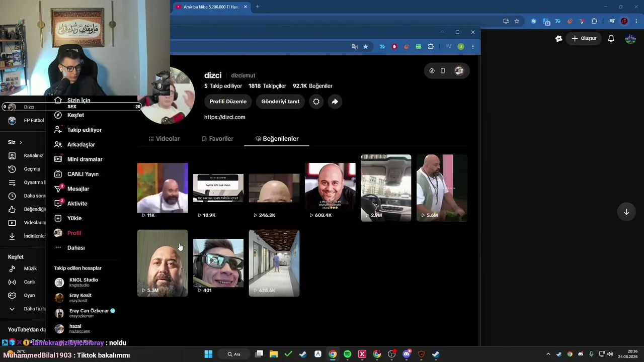Switch to the Favoriler tab
Screen dimensions: 644x362
click(217, 139)
